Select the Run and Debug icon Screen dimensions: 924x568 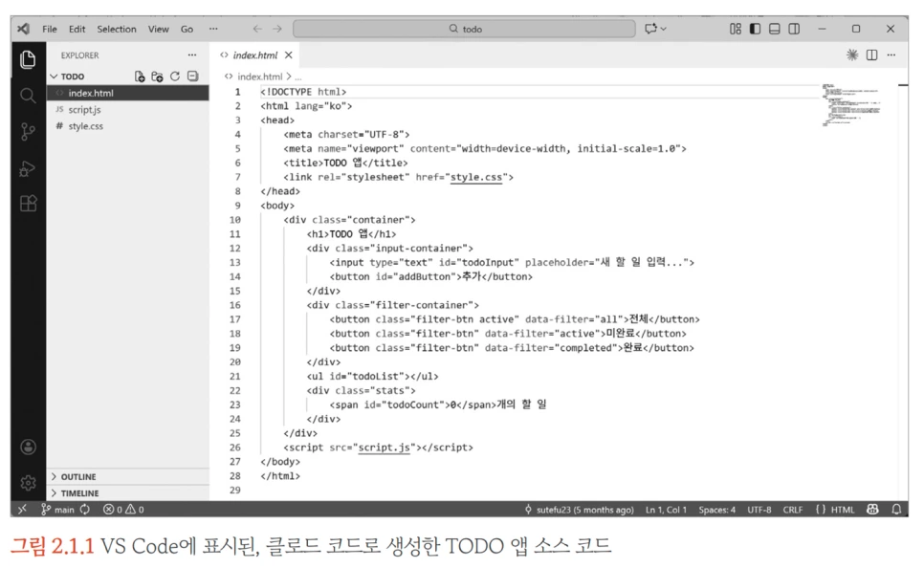click(27, 167)
